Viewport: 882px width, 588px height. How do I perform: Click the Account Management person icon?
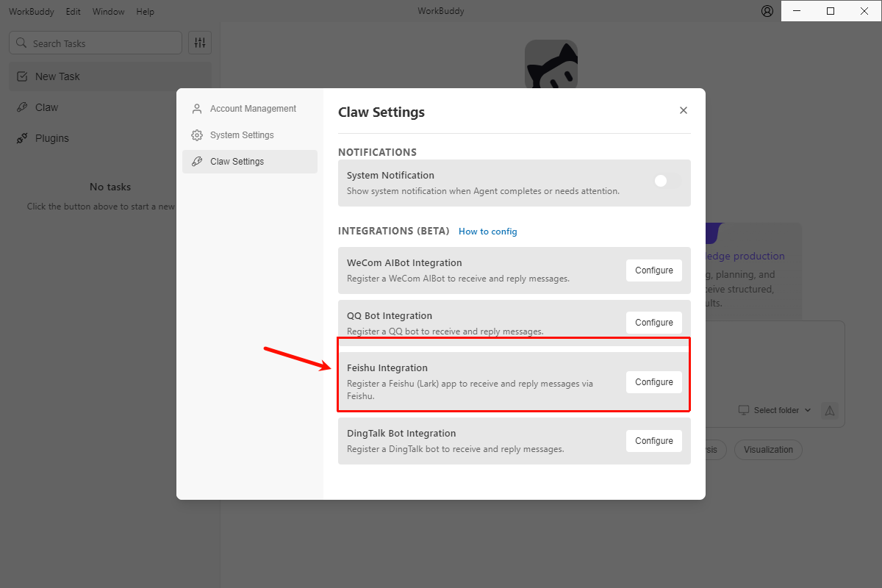(x=197, y=109)
